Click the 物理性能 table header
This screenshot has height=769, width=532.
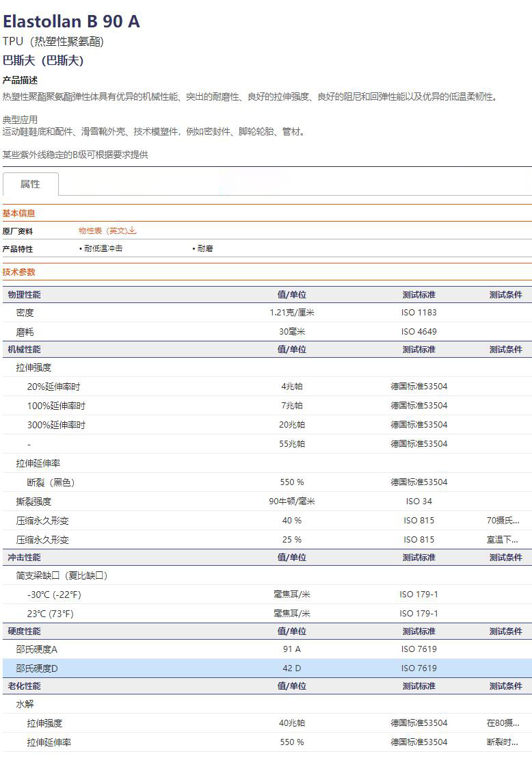pos(25,294)
